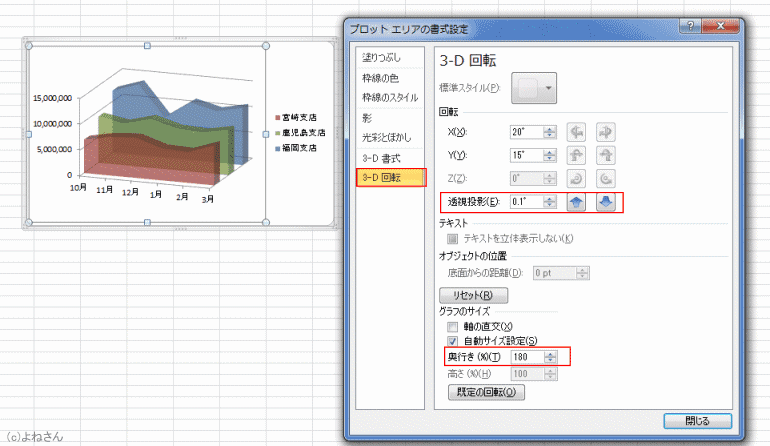Screen dimensions: 770x446
Task: Click the 閉じる button
Action: (697, 421)
